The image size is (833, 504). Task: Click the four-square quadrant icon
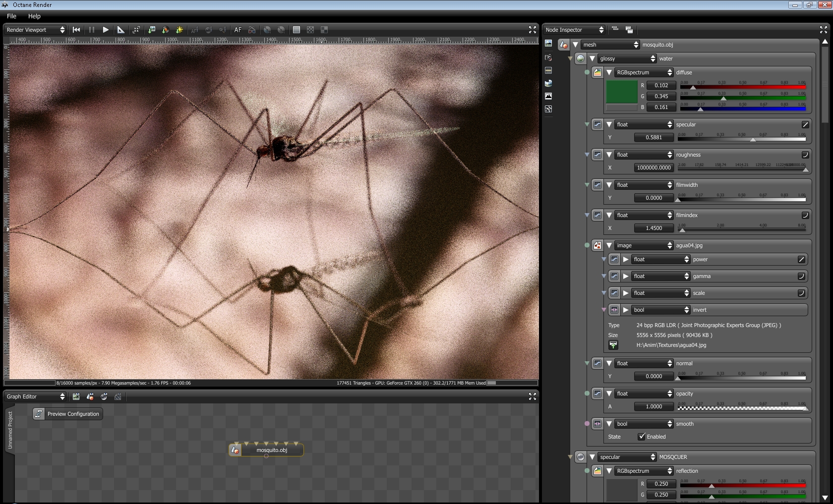pos(324,30)
